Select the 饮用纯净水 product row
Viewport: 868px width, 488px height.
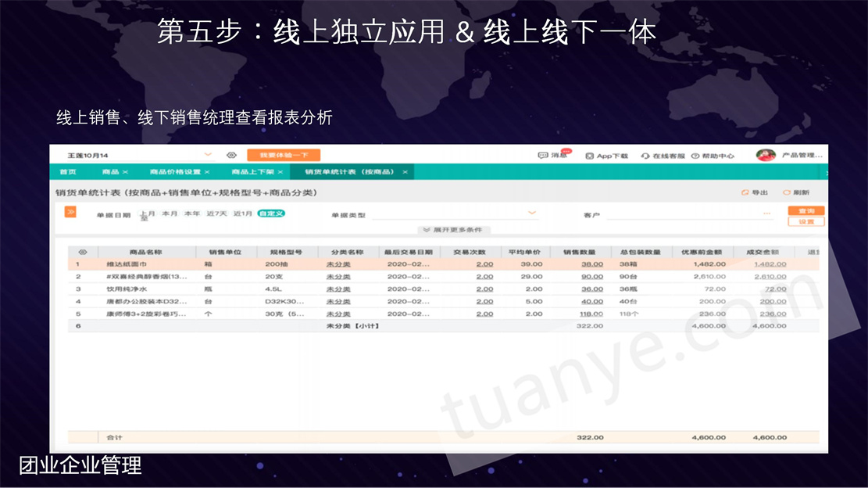443,289
